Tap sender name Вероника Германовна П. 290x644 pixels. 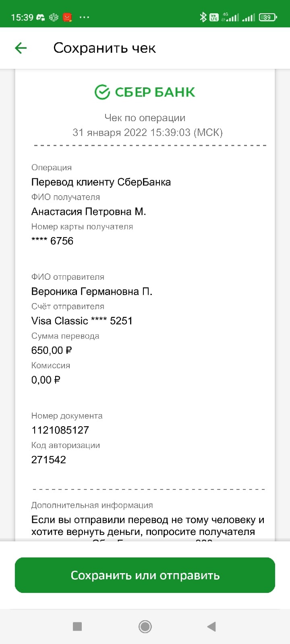(x=92, y=291)
